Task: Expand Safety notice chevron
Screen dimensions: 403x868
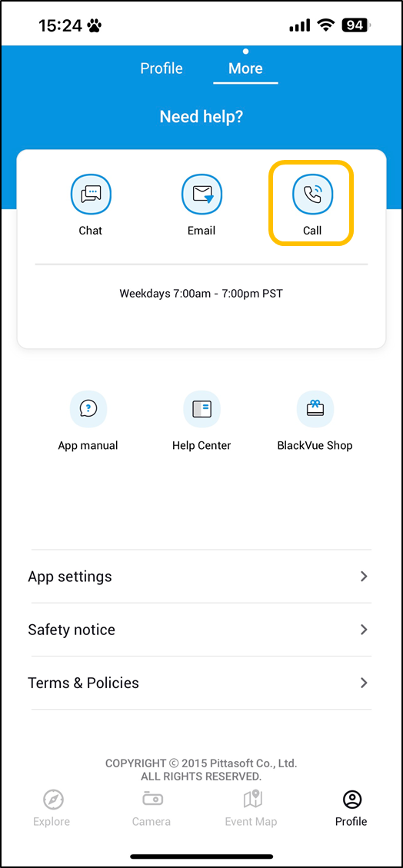Action: [x=364, y=630]
